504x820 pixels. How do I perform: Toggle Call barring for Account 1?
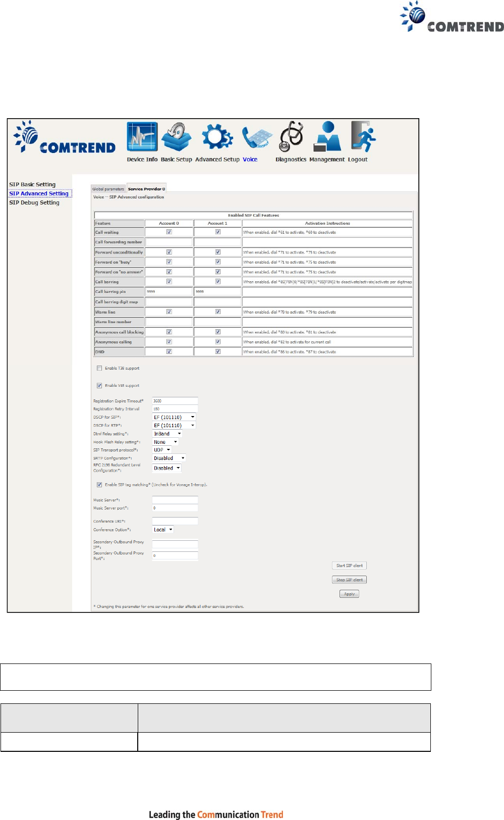(218, 282)
